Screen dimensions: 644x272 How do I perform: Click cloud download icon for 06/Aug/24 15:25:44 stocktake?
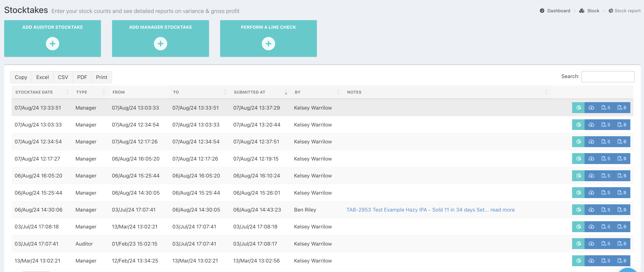click(591, 193)
